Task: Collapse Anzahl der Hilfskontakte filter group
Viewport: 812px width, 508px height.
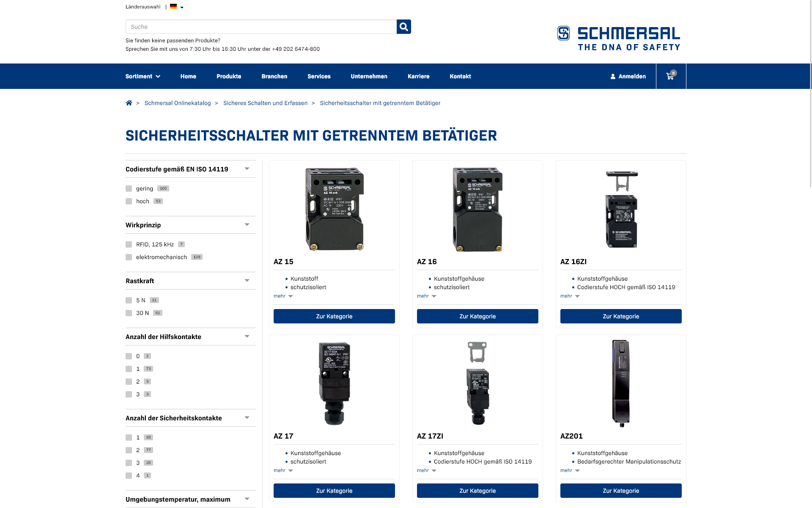Action: (247, 337)
